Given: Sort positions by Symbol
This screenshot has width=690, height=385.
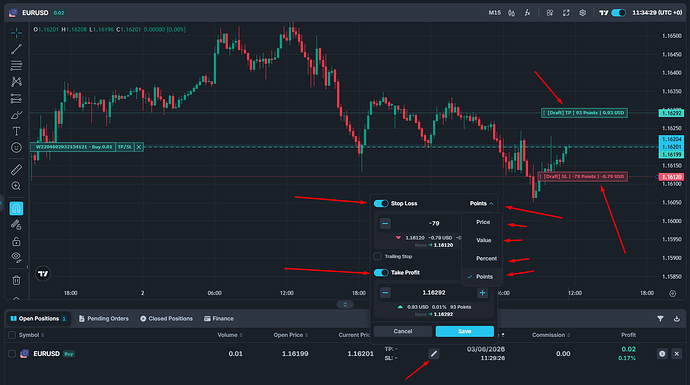Looking at the screenshot, I should coord(31,335).
